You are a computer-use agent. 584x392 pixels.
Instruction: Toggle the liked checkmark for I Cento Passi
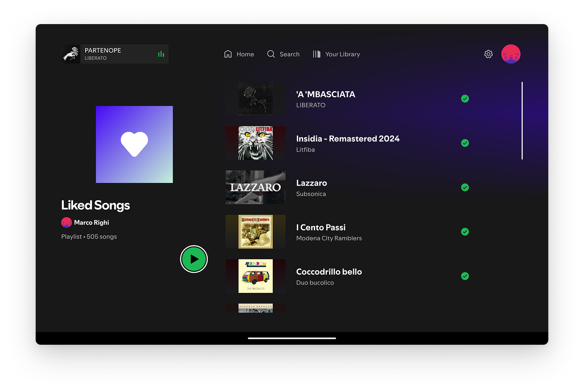pyautogui.click(x=465, y=231)
